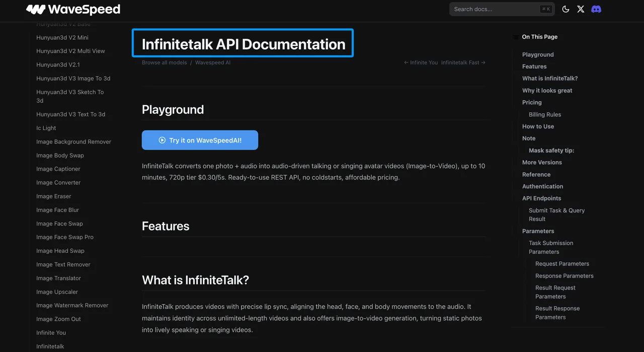Jump to Playground in On This Page
The image size is (644, 352).
coord(538,54)
